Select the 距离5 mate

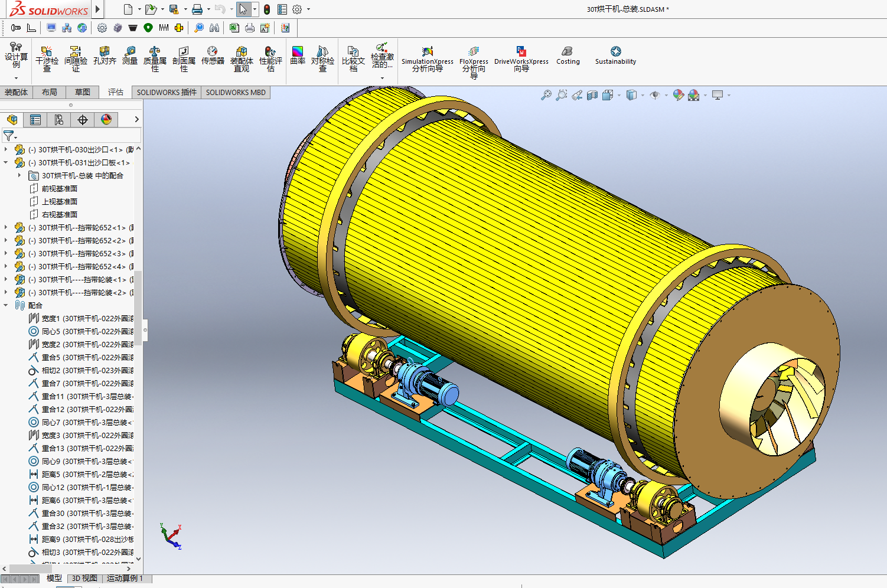(x=81, y=474)
